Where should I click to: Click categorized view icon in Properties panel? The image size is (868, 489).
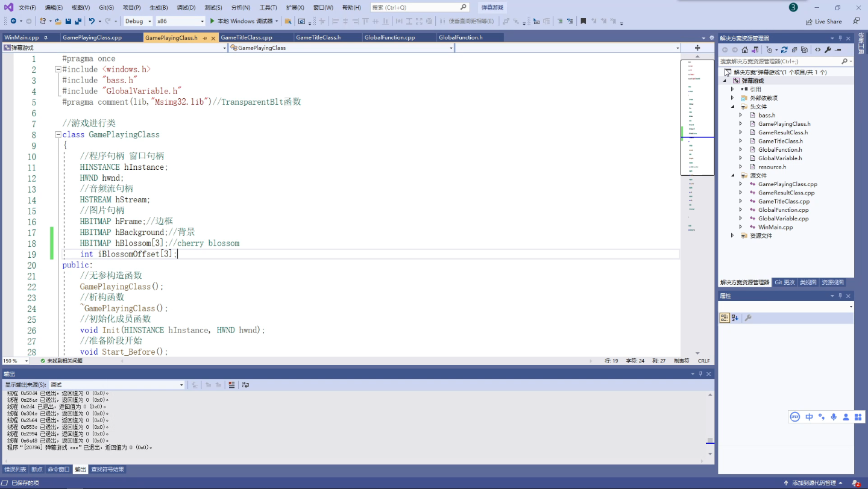point(725,317)
